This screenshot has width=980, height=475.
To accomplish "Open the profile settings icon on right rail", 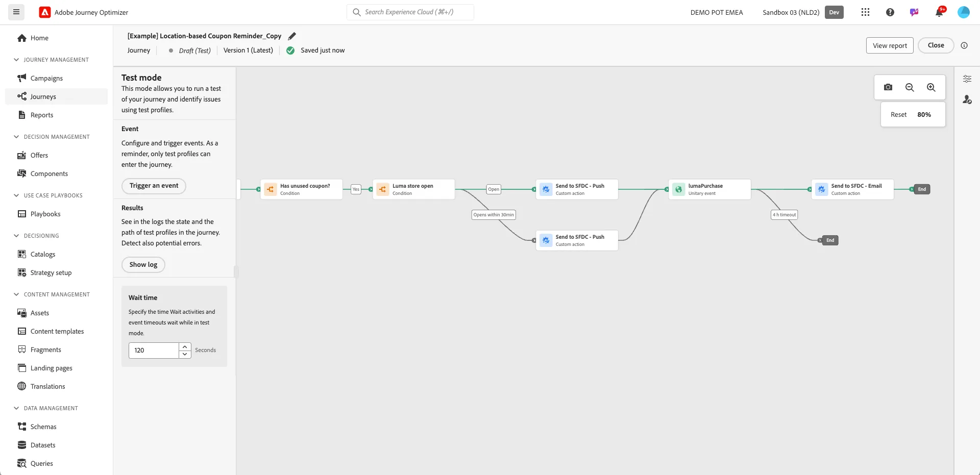I will [967, 99].
